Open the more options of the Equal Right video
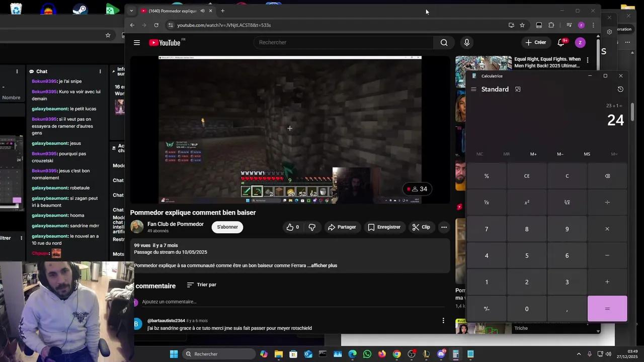This screenshot has width=644, height=362. click(588, 59)
